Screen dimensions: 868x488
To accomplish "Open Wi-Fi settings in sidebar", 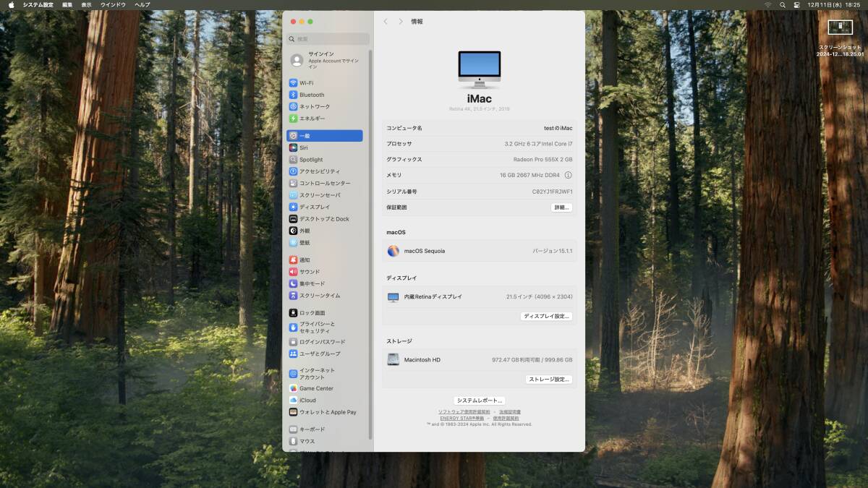I will pos(306,83).
